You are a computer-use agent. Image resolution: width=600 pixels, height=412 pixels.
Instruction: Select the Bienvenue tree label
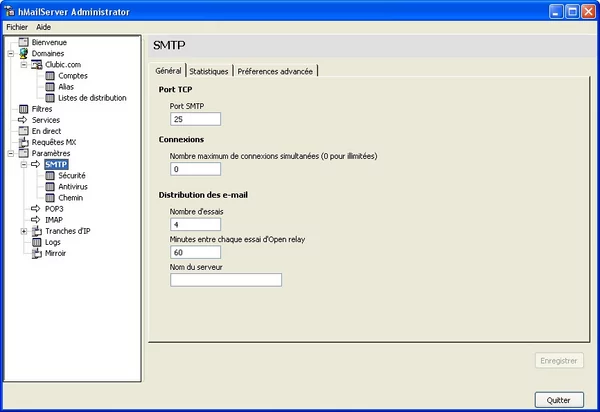[x=49, y=42]
